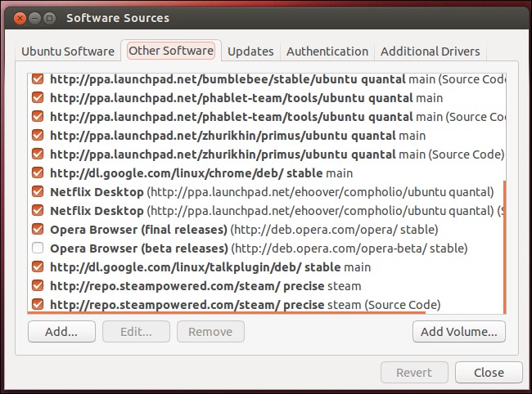The image size is (532, 394).
Task: Select the bumblebee stable ubuntu quantal row text
Action: point(277,79)
